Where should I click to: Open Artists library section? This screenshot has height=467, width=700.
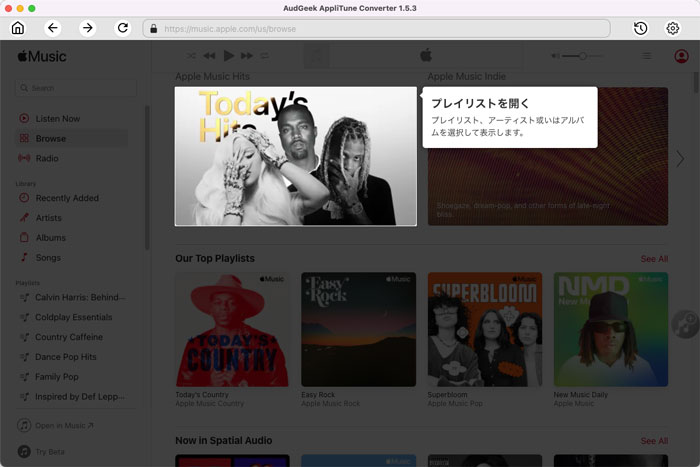coord(71,218)
